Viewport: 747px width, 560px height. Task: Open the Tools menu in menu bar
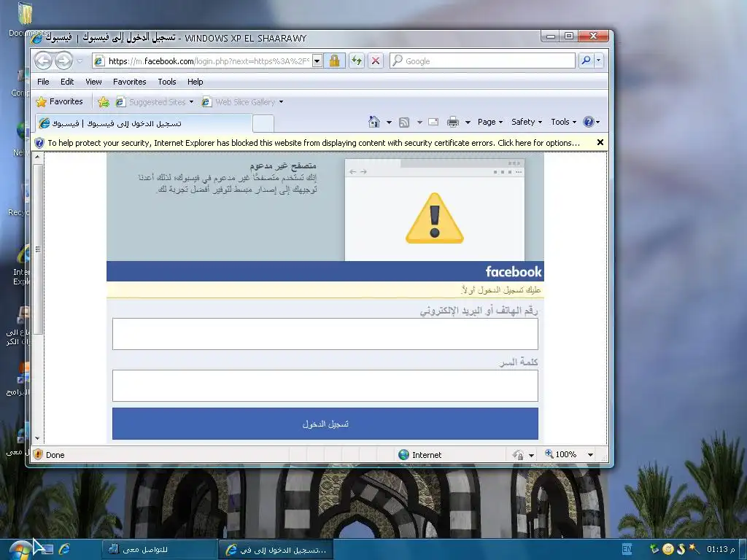coord(167,82)
